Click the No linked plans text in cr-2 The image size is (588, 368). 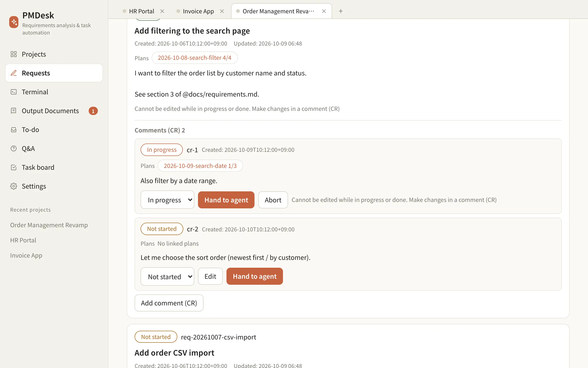click(x=178, y=243)
